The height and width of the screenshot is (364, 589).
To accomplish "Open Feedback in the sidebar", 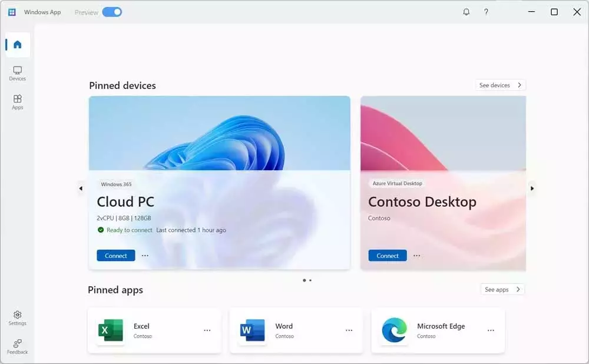I will click(18, 347).
